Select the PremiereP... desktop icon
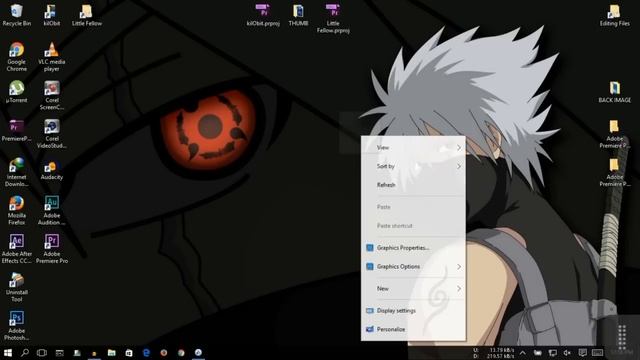The image size is (640, 360). (x=16, y=131)
